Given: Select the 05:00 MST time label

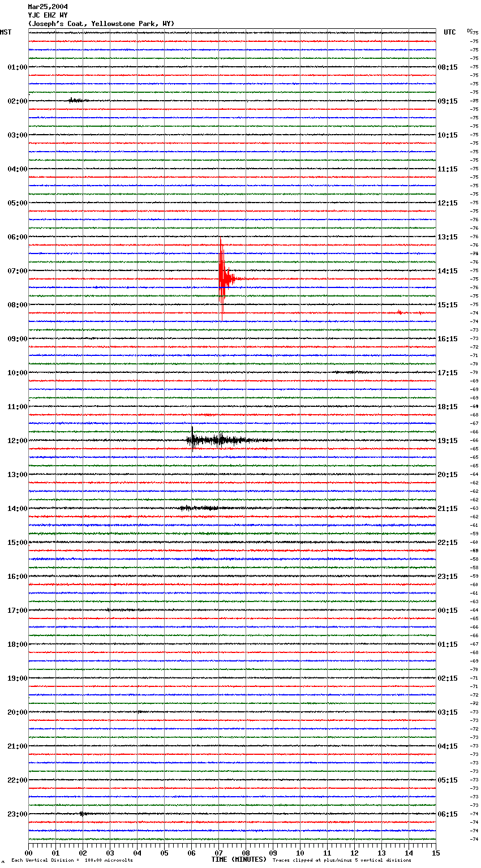Looking at the screenshot, I should point(18,203).
